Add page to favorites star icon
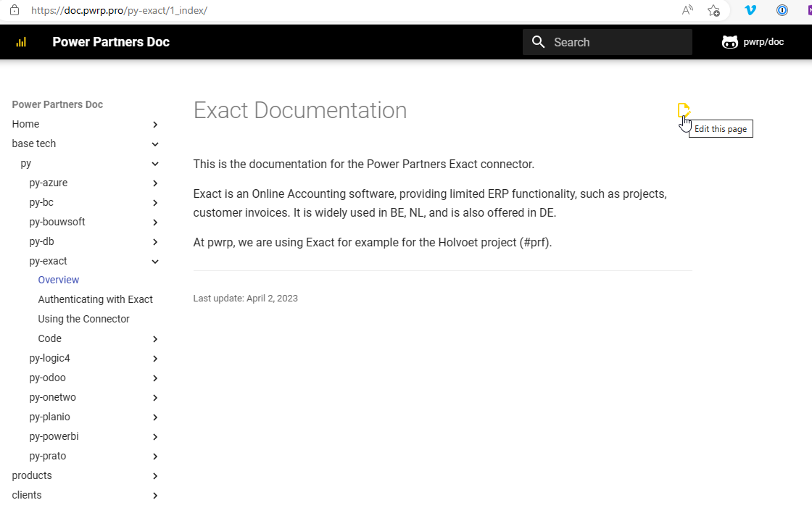 tap(713, 10)
